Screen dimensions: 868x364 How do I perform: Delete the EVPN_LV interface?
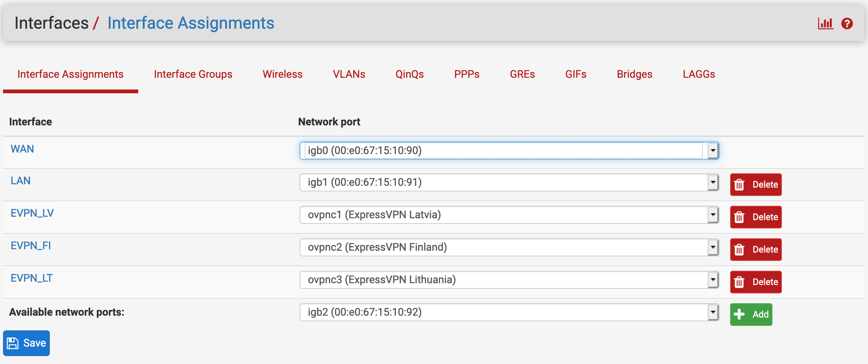[755, 217]
